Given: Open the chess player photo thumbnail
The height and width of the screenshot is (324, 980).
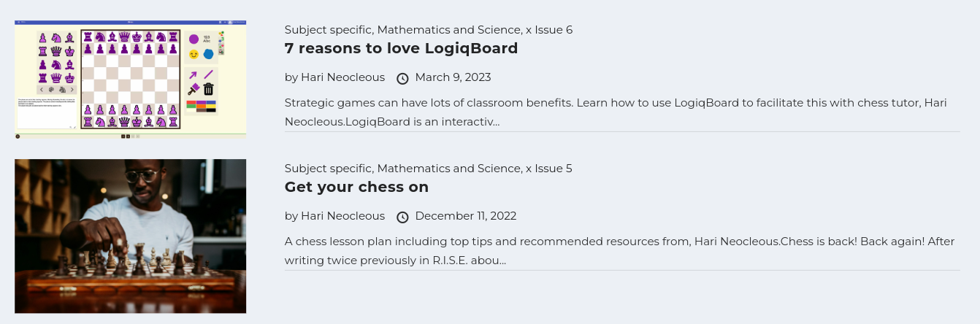Looking at the screenshot, I should coord(130,236).
